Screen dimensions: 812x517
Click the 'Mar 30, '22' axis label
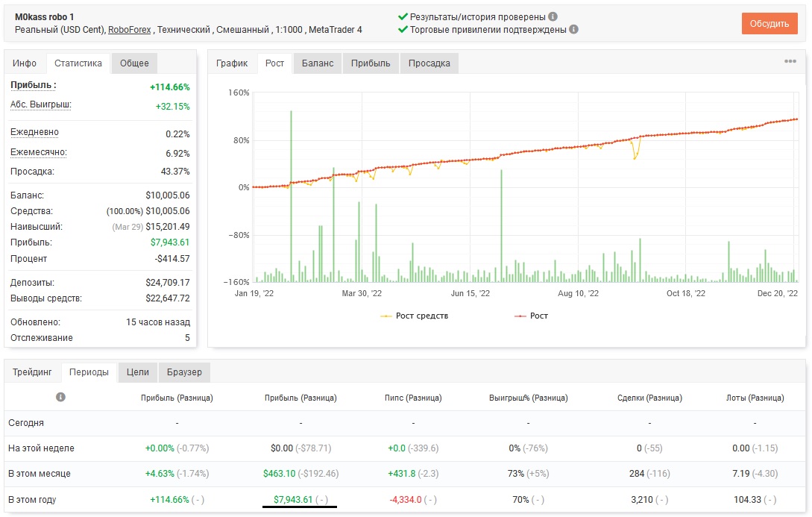point(362,293)
